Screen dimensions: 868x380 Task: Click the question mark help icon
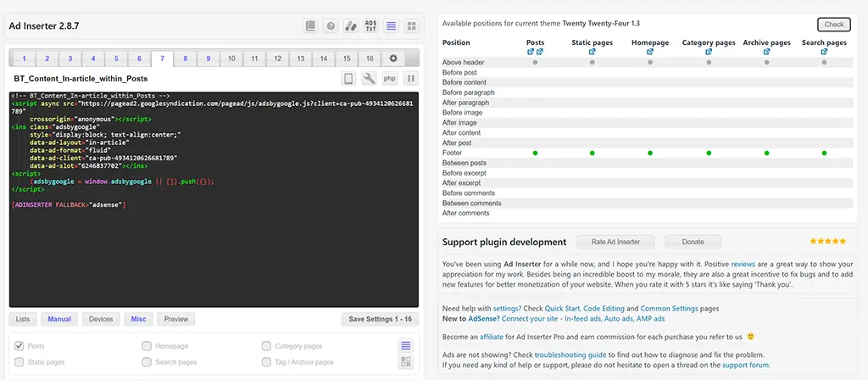point(330,26)
